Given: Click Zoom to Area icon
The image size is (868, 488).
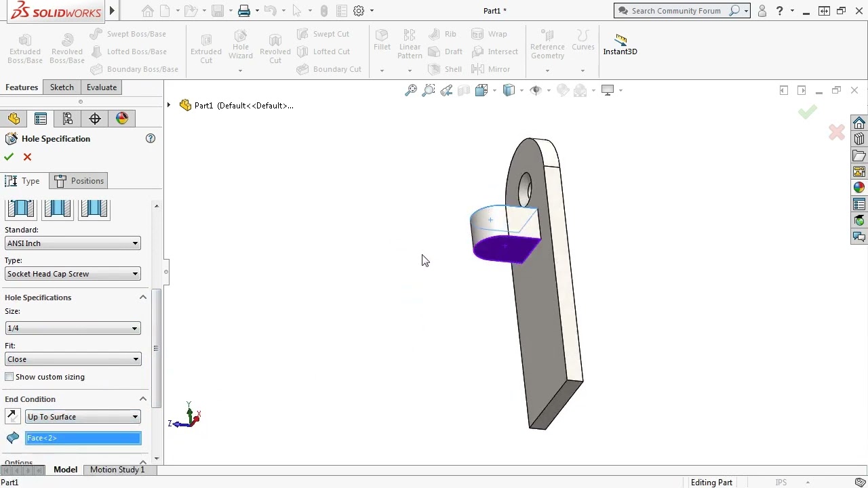Looking at the screenshot, I should pyautogui.click(x=429, y=90).
